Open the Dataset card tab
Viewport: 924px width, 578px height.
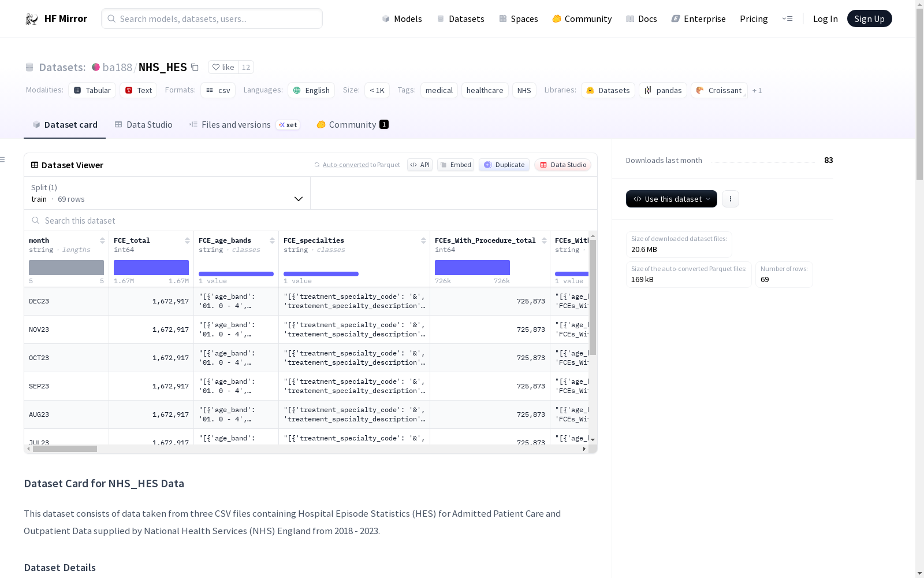[x=65, y=125]
